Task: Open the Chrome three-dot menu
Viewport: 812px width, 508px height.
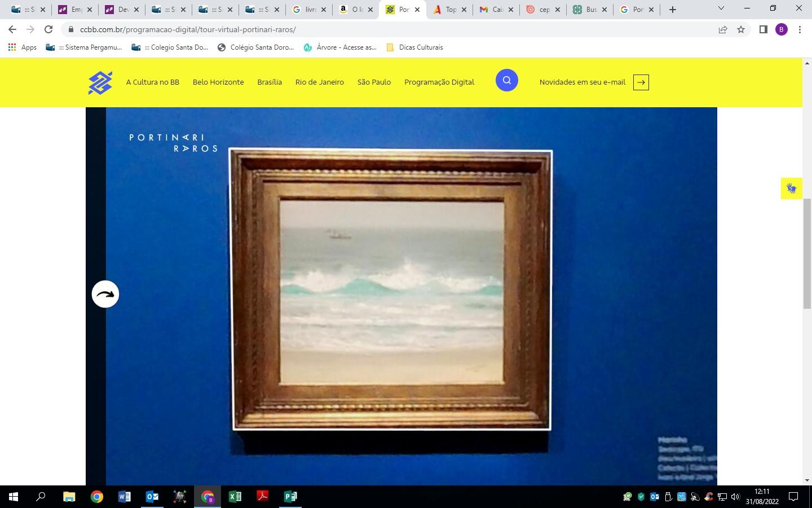Action: tap(800, 29)
